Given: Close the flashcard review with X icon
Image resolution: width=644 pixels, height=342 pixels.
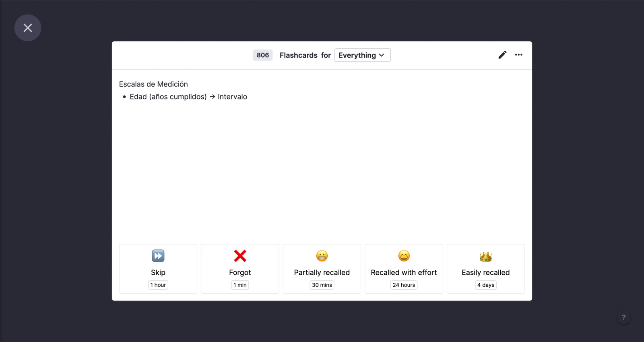Looking at the screenshot, I should point(28,28).
